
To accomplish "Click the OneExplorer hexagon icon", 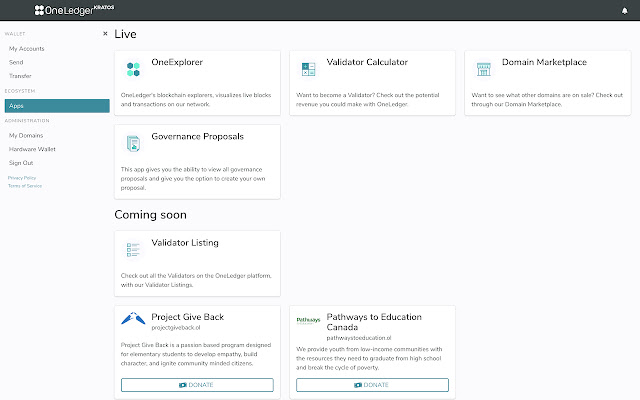I will click(133, 69).
